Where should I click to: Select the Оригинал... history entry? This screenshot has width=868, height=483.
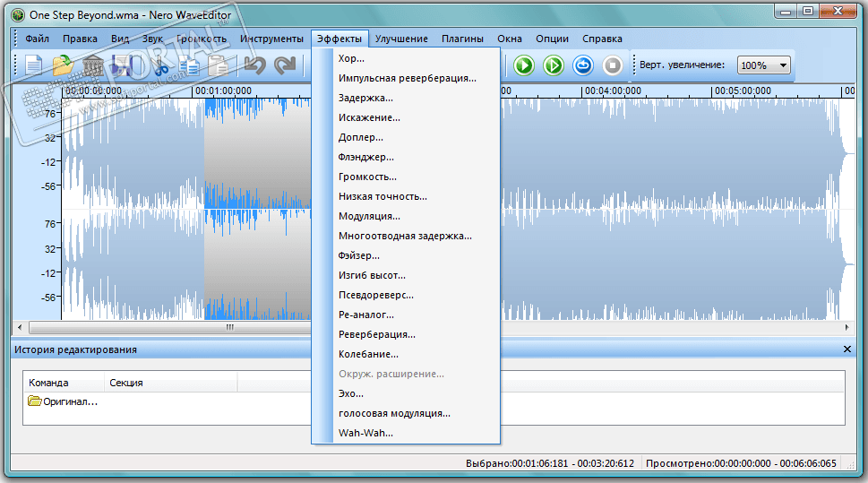[70, 401]
